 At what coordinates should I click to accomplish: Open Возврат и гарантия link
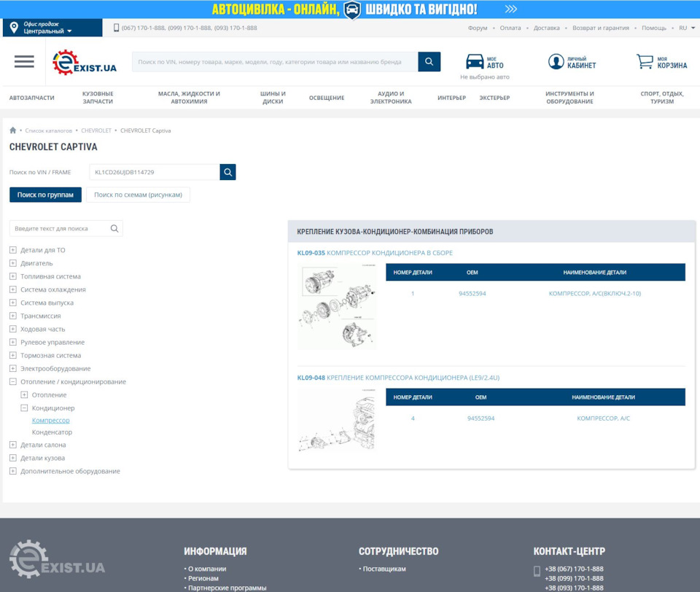[600, 28]
